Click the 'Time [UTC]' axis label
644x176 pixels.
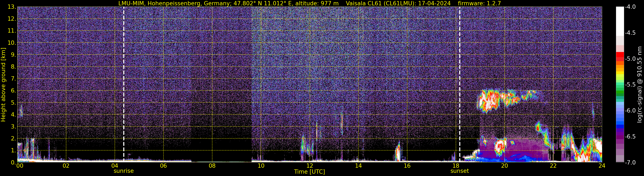click(x=310, y=172)
